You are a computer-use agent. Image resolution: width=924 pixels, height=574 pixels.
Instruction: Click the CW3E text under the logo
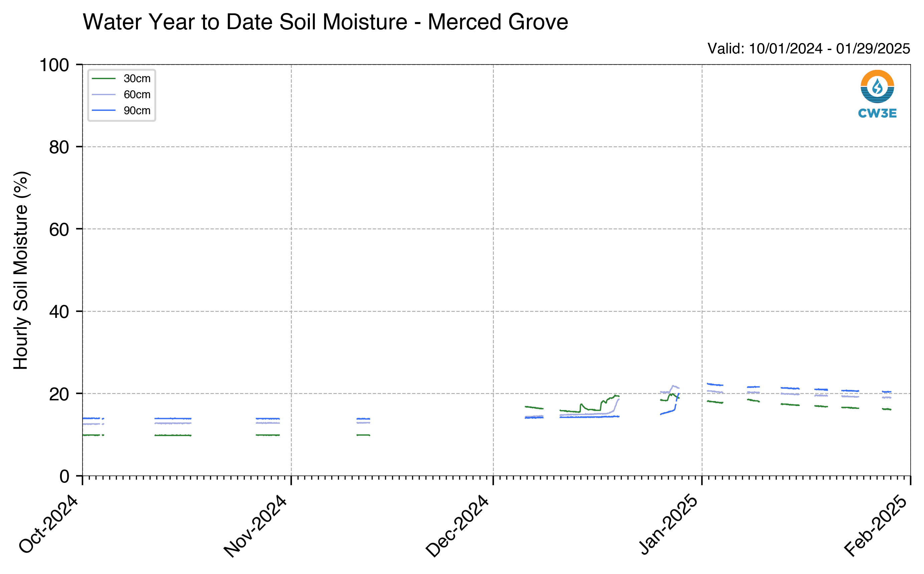877,113
